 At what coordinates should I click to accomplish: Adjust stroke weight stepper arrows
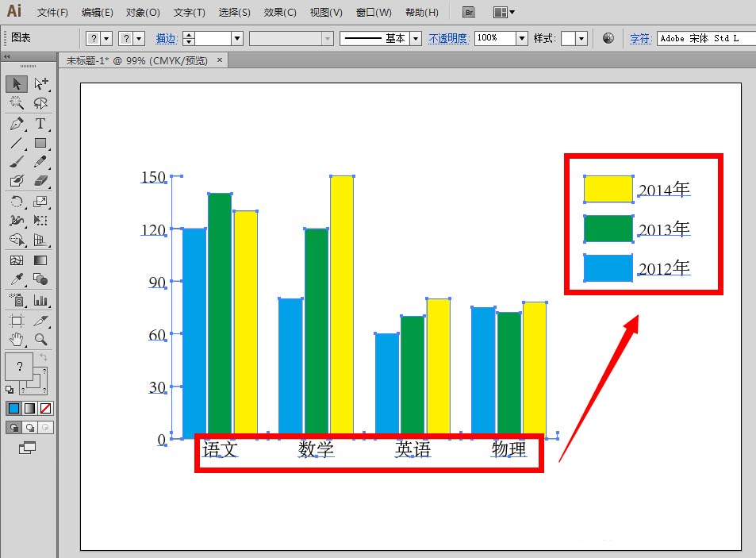pos(189,38)
